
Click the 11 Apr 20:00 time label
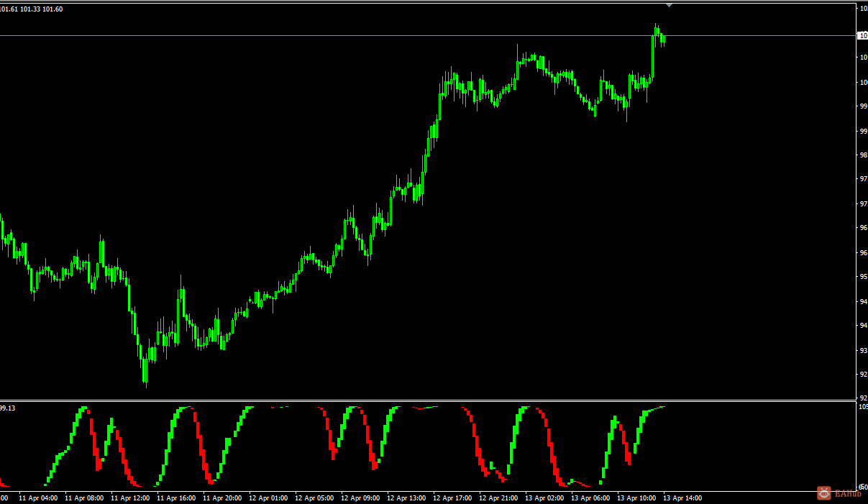[222, 498]
